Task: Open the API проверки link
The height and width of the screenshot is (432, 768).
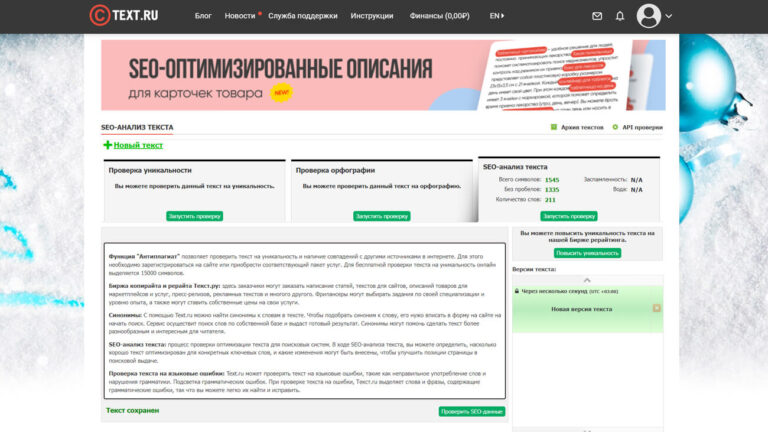Action: click(x=642, y=127)
